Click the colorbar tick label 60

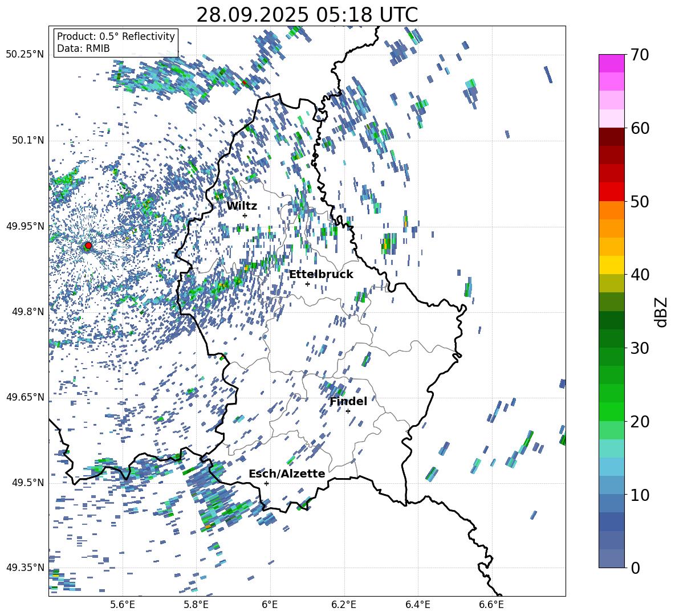pyautogui.click(x=639, y=128)
